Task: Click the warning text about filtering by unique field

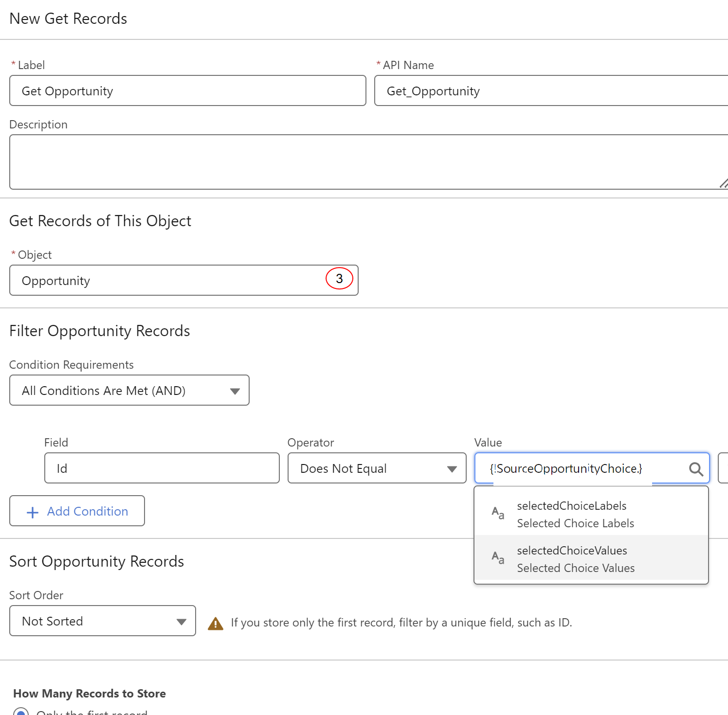Action: (401, 623)
